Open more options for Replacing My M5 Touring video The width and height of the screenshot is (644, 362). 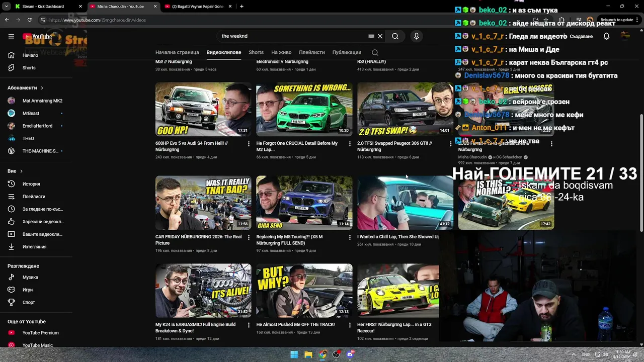tap(350, 237)
